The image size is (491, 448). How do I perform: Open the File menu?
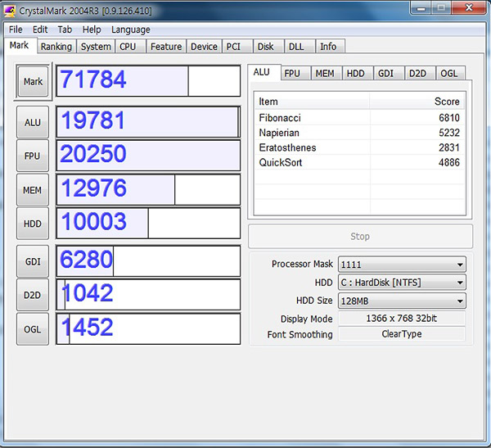[16, 29]
